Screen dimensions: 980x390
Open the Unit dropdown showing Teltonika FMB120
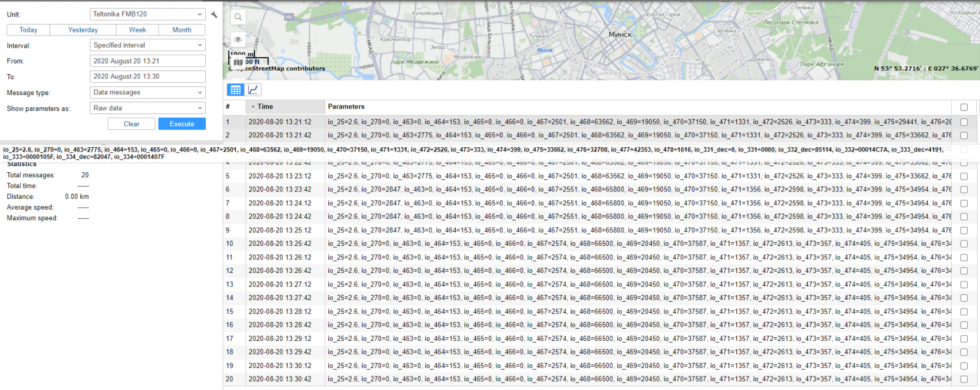[147, 14]
